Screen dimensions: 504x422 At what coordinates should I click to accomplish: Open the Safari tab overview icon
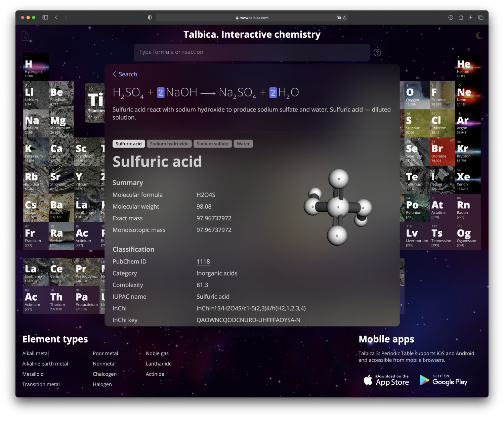click(x=481, y=17)
